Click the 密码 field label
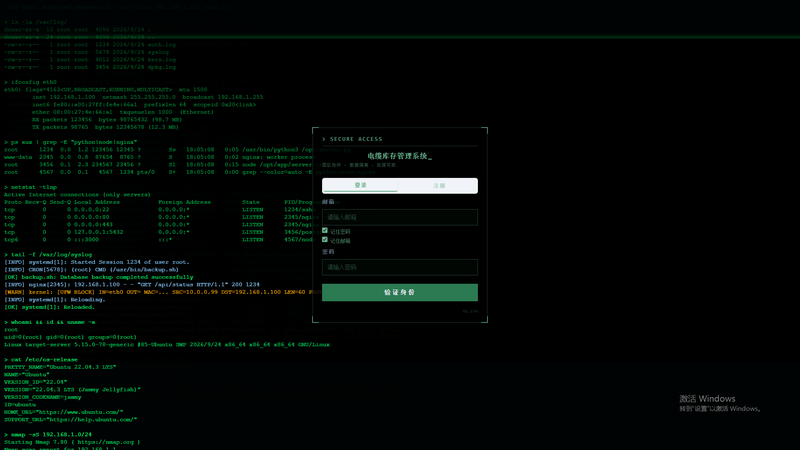 click(x=328, y=252)
